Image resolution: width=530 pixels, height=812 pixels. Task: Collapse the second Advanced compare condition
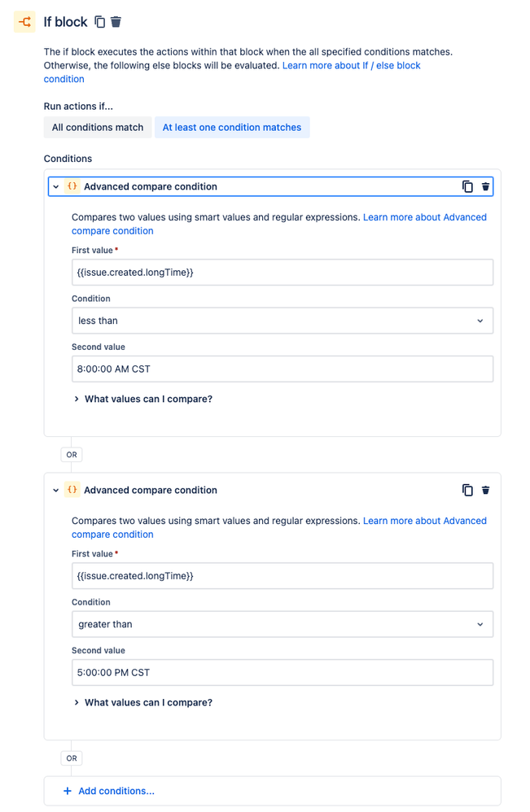55,490
